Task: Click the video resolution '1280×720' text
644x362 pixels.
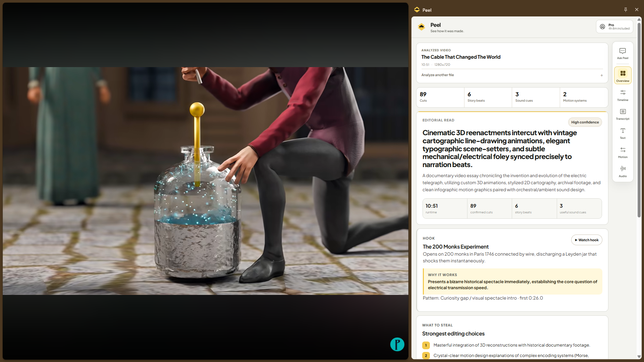Action: pos(442,65)
